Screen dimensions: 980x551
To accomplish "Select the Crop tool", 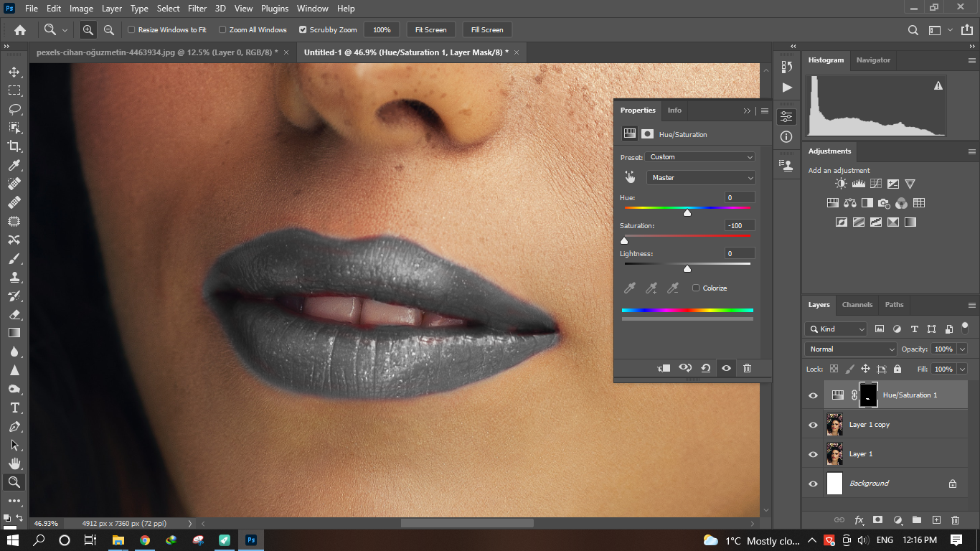I will [14, 146].
